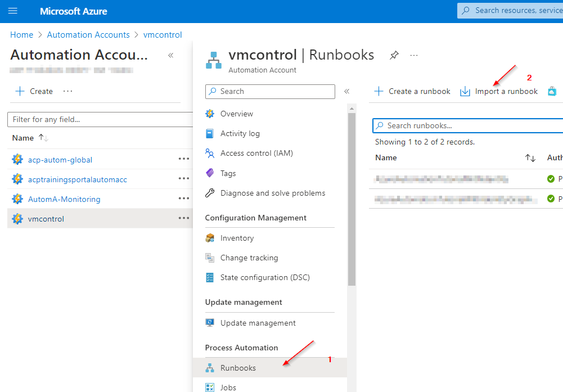Open acptrainingsportalautomacc account
Image resolution: width=563 pixels, height=392 pixels.
[78, 179]
